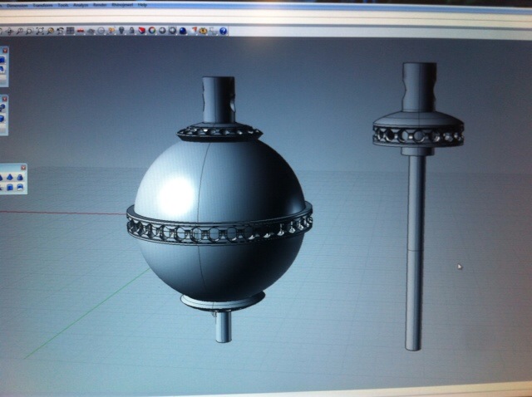Close the middle floating tool palette
This screenshot has width=532, height=397.
[4, 99]
